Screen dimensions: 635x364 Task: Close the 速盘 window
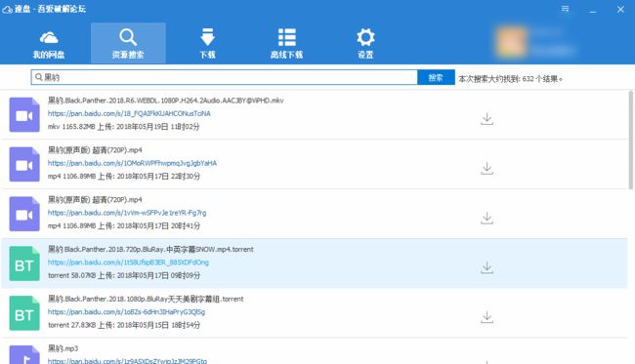(620, 9)
